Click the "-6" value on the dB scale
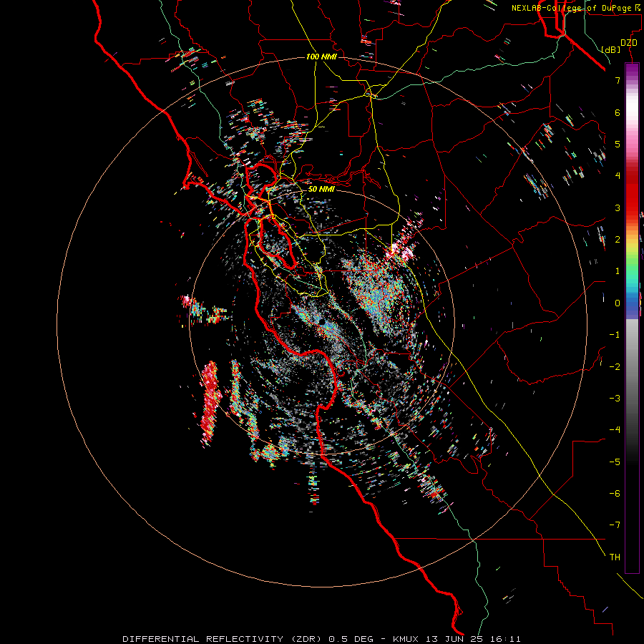Image resolution: width=644 pixels, height=644 pixels. coord(615,494)
